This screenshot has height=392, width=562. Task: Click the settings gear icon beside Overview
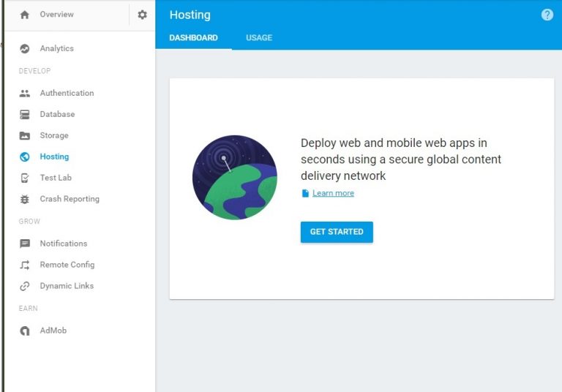(142, 15)
